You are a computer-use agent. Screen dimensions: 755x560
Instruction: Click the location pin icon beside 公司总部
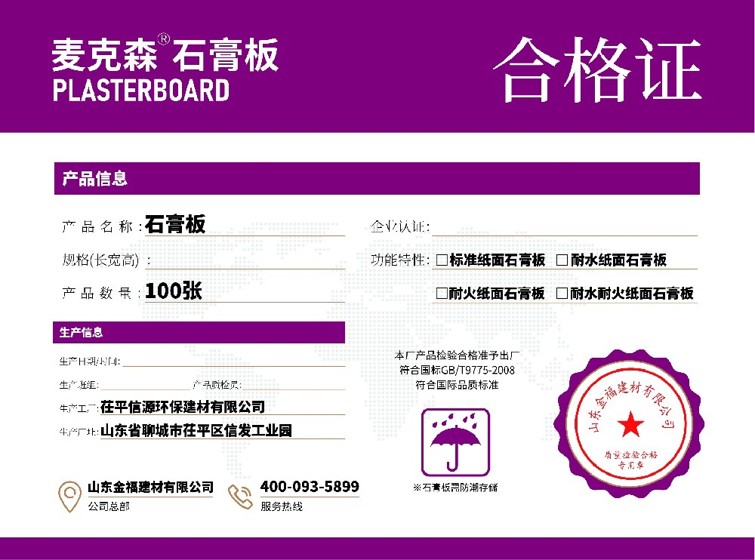[x=69, y=497]
